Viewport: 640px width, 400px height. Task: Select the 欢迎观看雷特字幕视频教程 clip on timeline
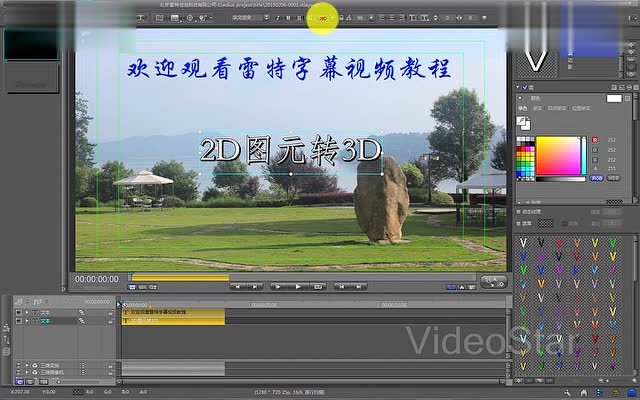[173, 312]
